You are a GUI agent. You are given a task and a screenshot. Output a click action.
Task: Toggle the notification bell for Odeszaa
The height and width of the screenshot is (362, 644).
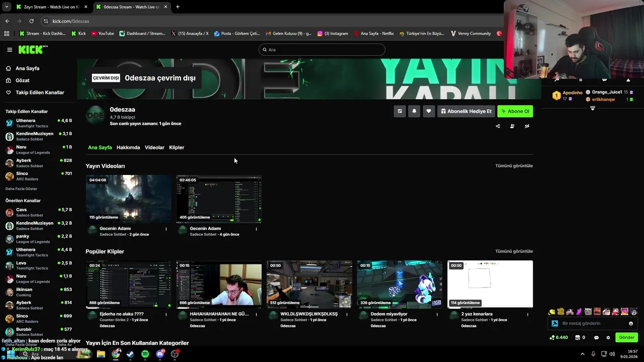click(x=414, y=111)
